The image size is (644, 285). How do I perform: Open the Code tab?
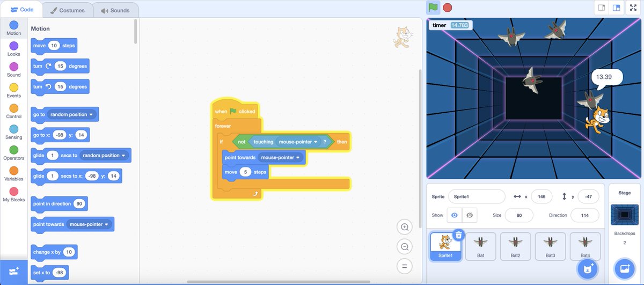point(22,10)
